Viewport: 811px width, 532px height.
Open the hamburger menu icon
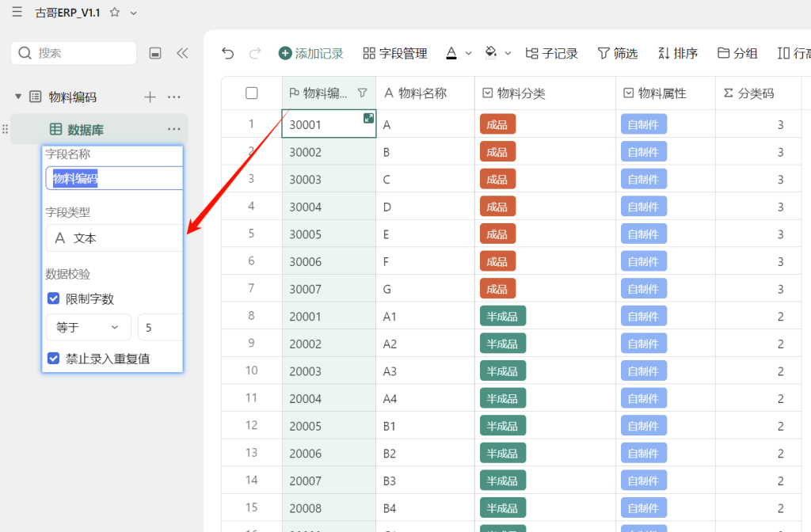17,12
